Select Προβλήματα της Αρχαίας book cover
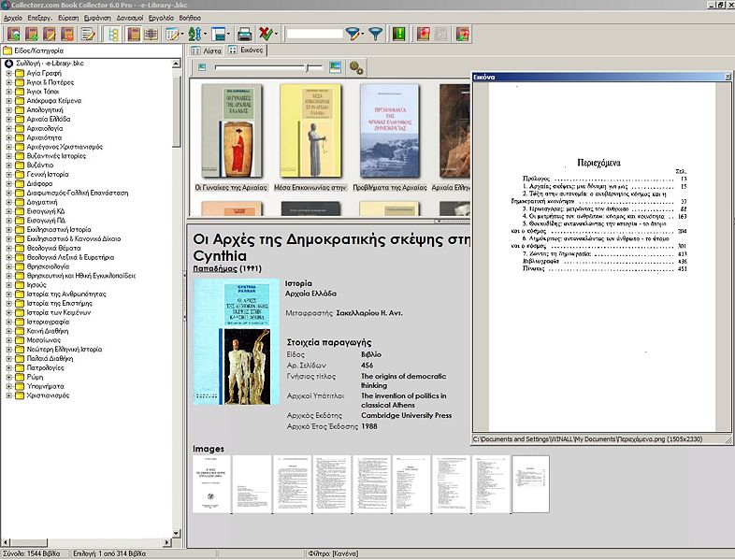The image size is (735, 560). (390, 131)
